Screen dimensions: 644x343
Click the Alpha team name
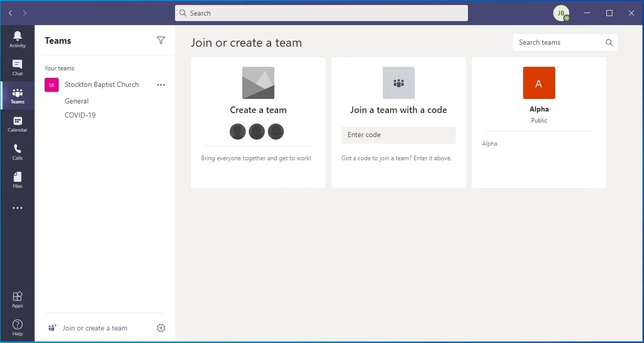(x=539, y=109)
